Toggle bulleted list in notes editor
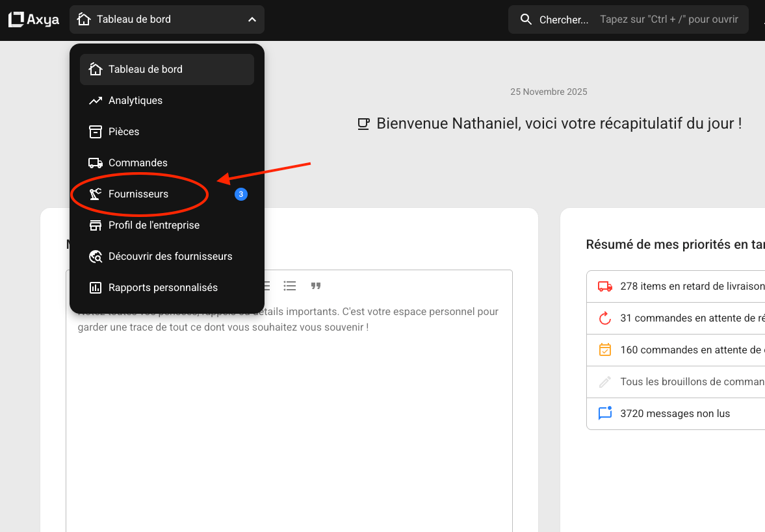This screenshot has width=765, height=532. [x=290, y=286]
